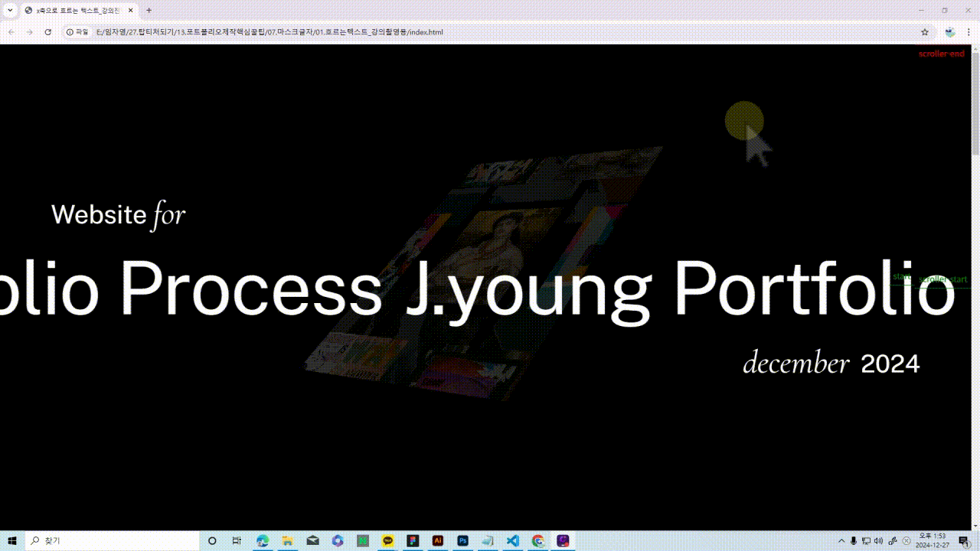Go forward in Chrome
Viewport: 980px width, 551px height.
tap(30, 32)
